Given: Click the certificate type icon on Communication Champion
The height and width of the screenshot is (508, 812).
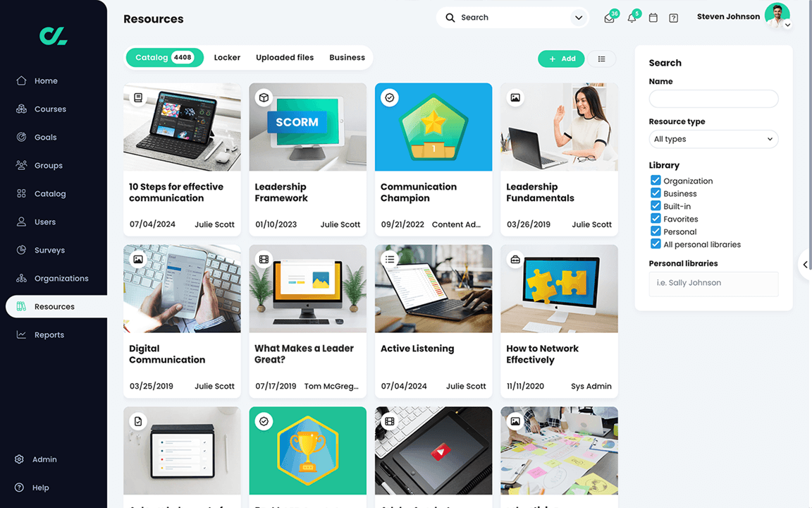Looking at the screenshot, I should point(389,97).
